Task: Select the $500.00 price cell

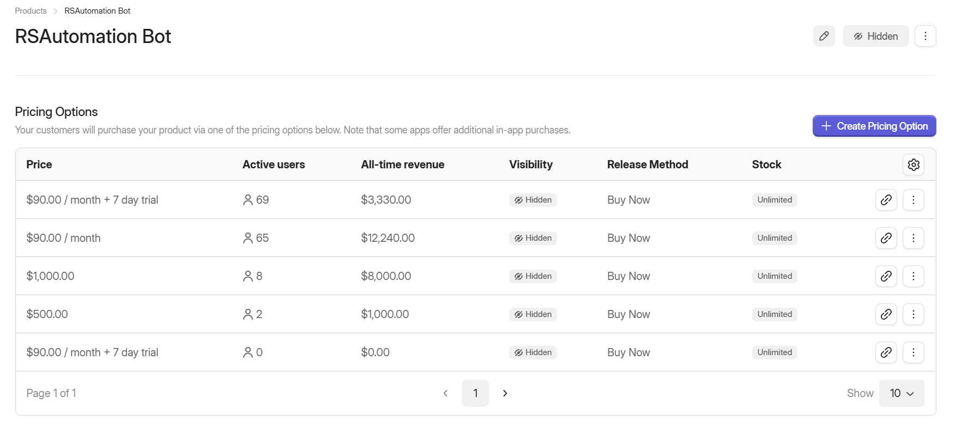Action: 47,314
